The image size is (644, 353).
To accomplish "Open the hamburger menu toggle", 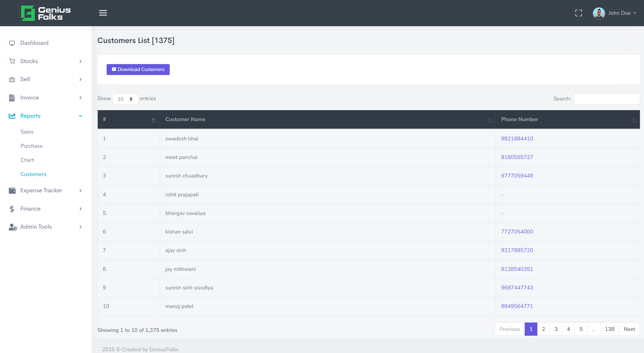I will coord(103,13).
